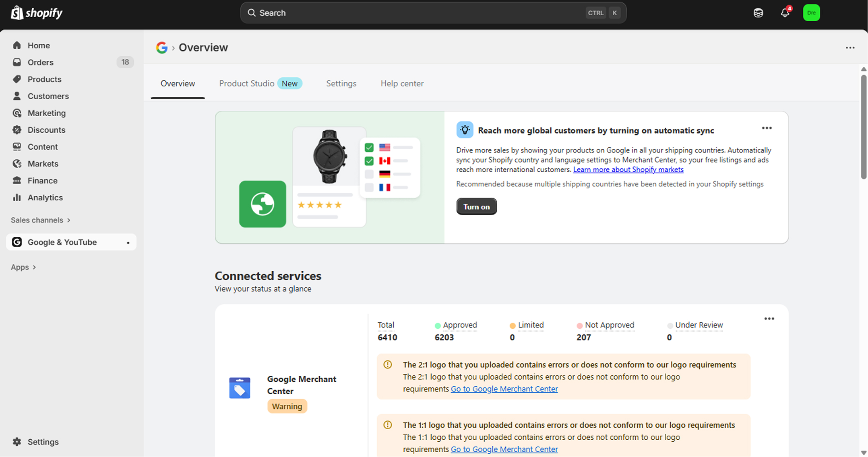The height and width of the screenshot is (457, 868).
Task: Switch to the Overview tab
Action: click(x=178, y=83)
